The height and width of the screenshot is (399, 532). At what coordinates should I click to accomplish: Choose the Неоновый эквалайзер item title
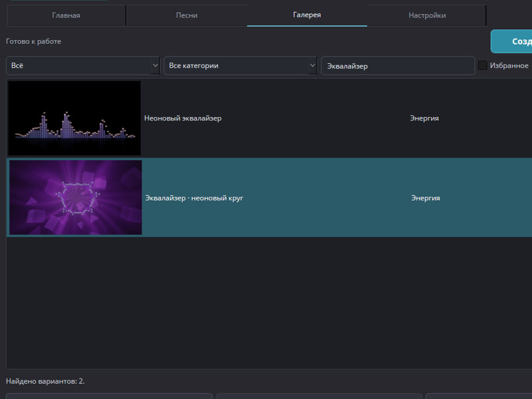tap(183, 118)
